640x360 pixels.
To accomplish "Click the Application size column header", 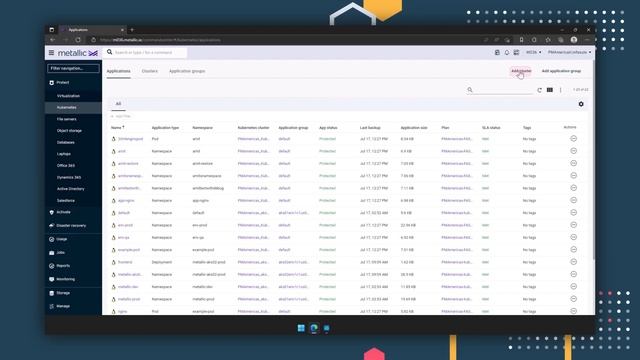I will click(414, 128).
